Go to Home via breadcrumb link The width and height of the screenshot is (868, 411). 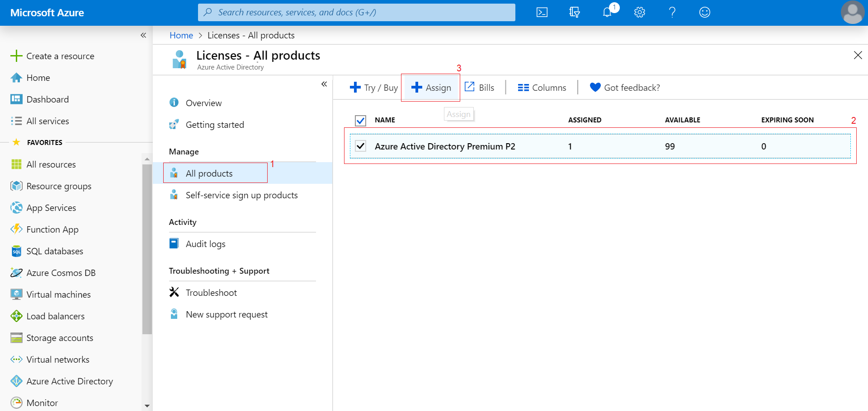pos(181,35)
